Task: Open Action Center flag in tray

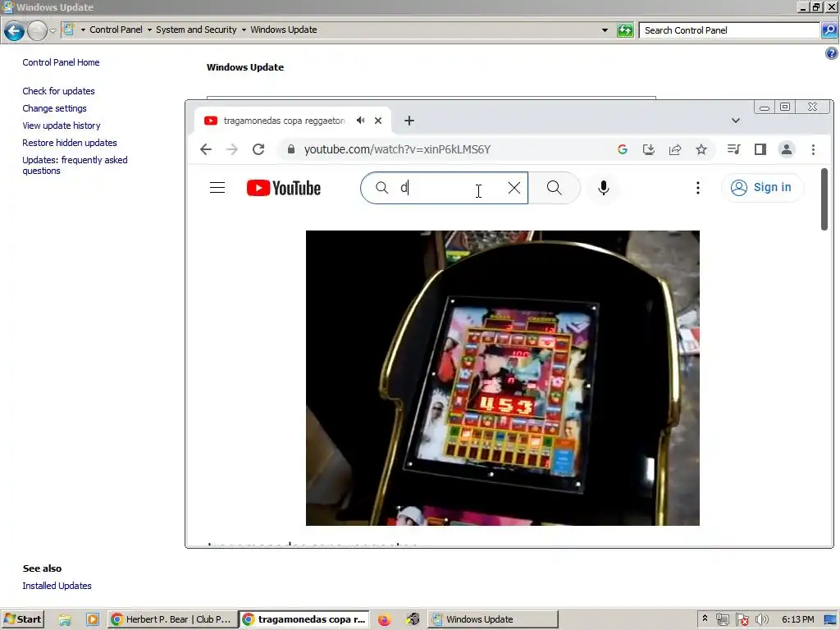Action: coord(742,620)
